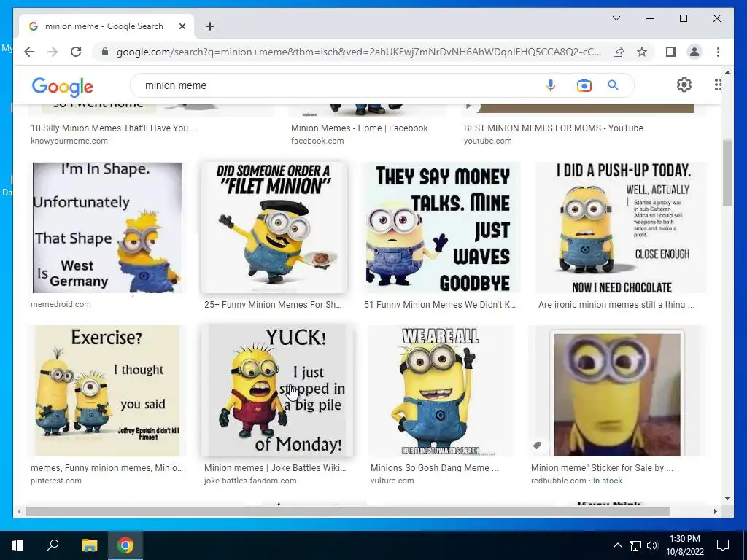This screenshot has height=560, width=747.
Task: Click the knowyourmeme.com source text
Action: point(69,141)
